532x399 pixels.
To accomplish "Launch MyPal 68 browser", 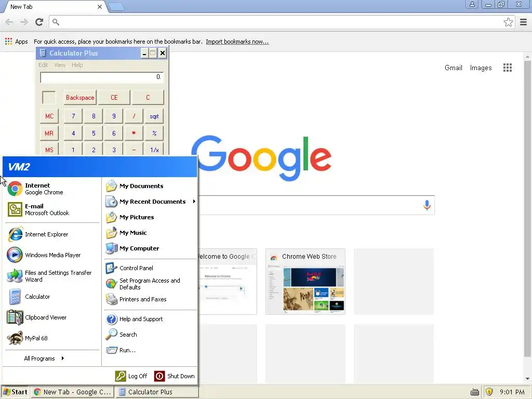I will click(52, 338).
